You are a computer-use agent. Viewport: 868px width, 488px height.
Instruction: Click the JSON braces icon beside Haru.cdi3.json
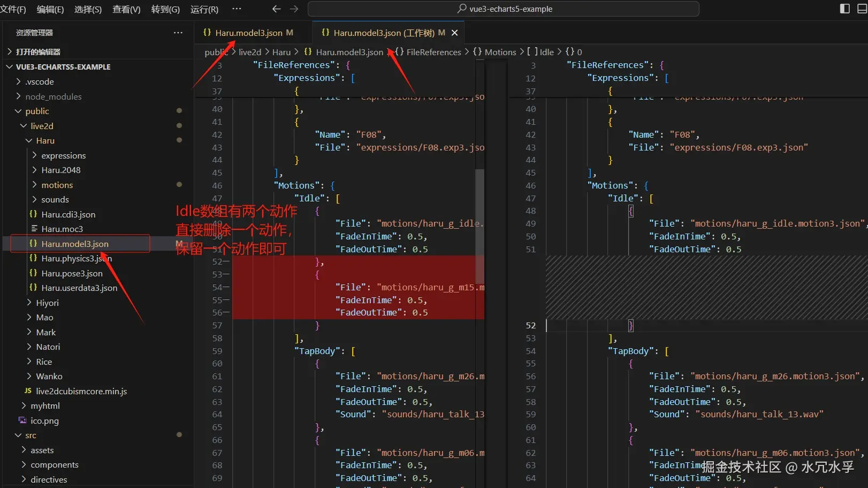(x=33, y=214)
